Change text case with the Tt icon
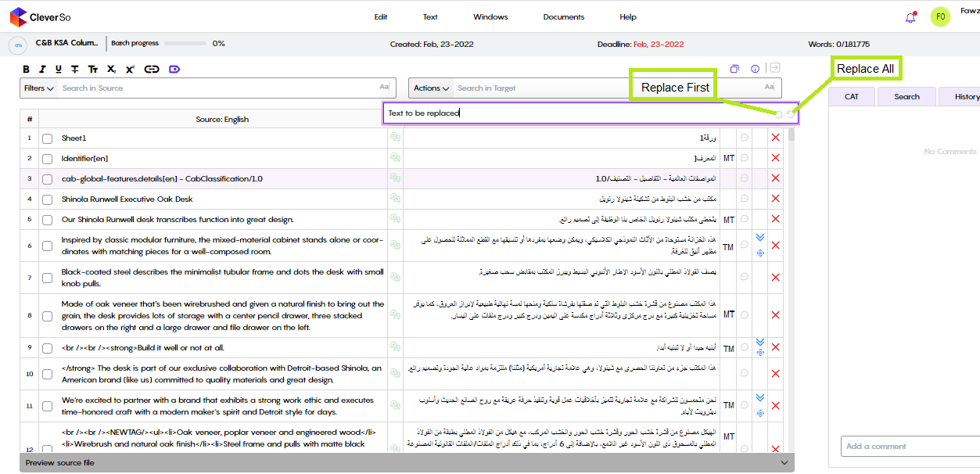The image size is (980, 474). [x=93, y=70]
